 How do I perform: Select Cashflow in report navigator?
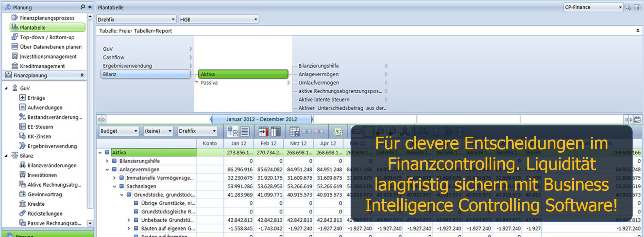(x=113, y=57)
